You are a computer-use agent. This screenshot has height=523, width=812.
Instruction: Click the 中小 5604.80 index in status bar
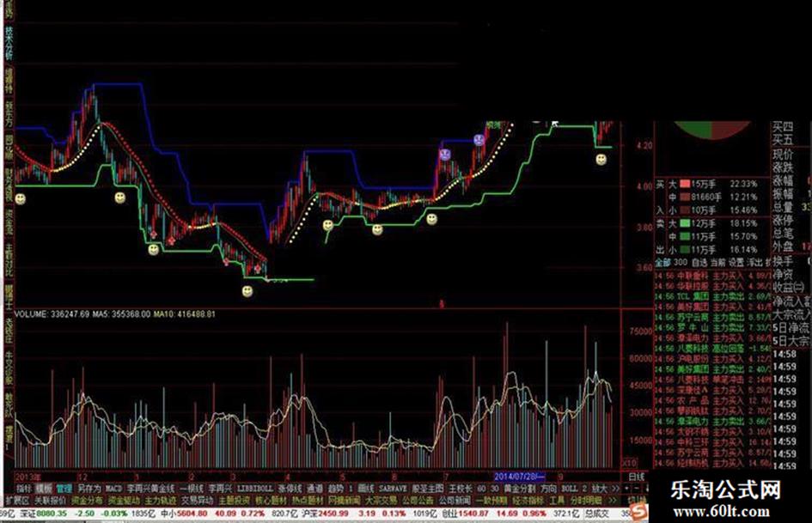click(185, 514)
